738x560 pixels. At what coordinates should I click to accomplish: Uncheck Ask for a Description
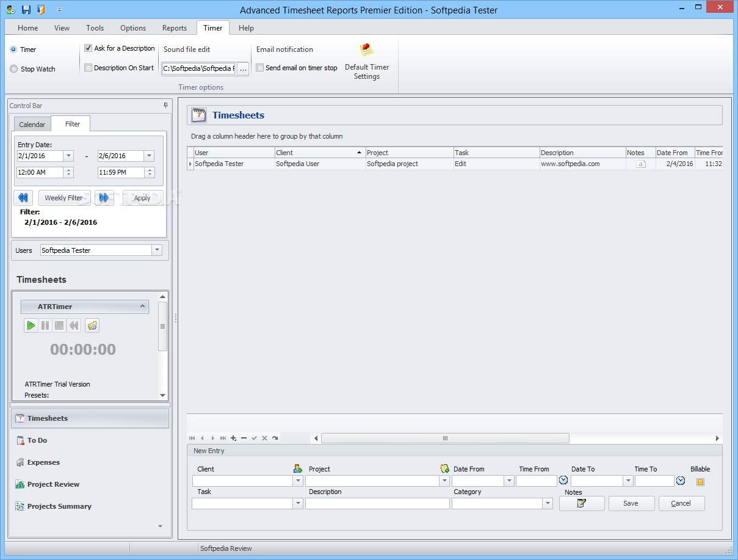(88, 48)
